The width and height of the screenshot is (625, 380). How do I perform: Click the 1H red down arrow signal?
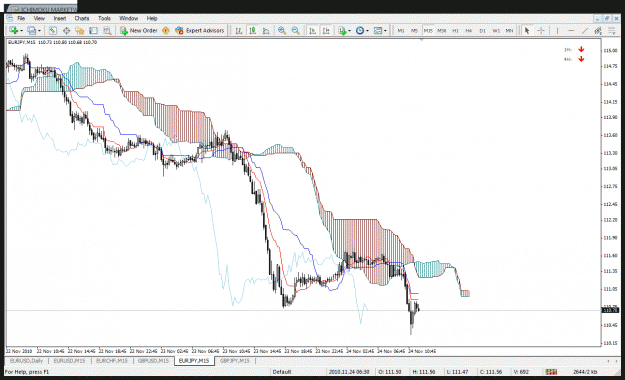581,49
